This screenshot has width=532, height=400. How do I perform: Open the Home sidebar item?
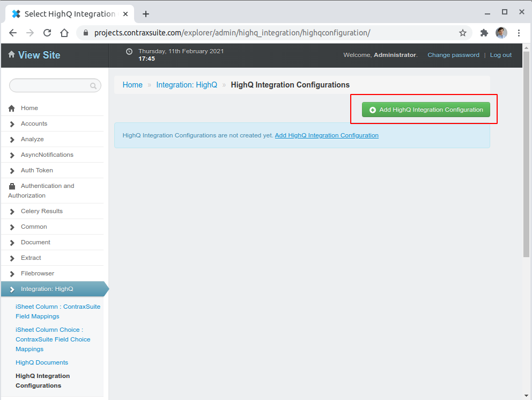click(29, 108)
